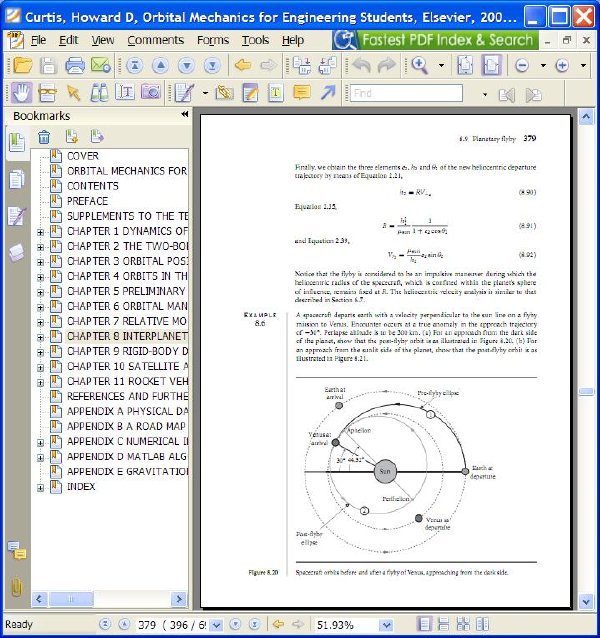The width and height of the screenshot is (600, 638).
Task: Save the document using floppy icon
Action: pyautogui.click(x=48, y=66)
